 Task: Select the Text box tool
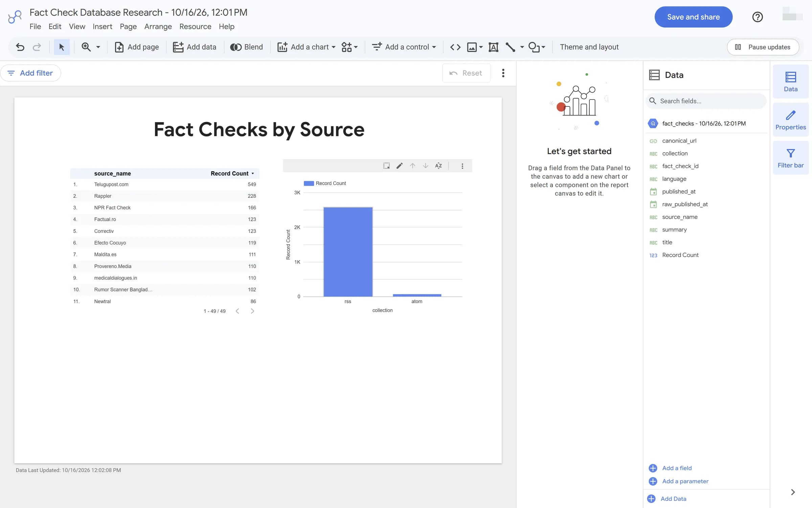click(493, 47)
